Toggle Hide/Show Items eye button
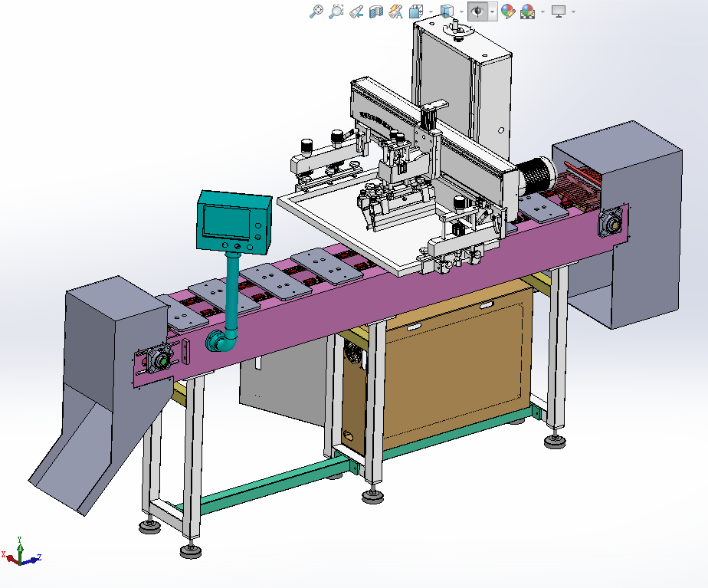 tap(477, 11)
